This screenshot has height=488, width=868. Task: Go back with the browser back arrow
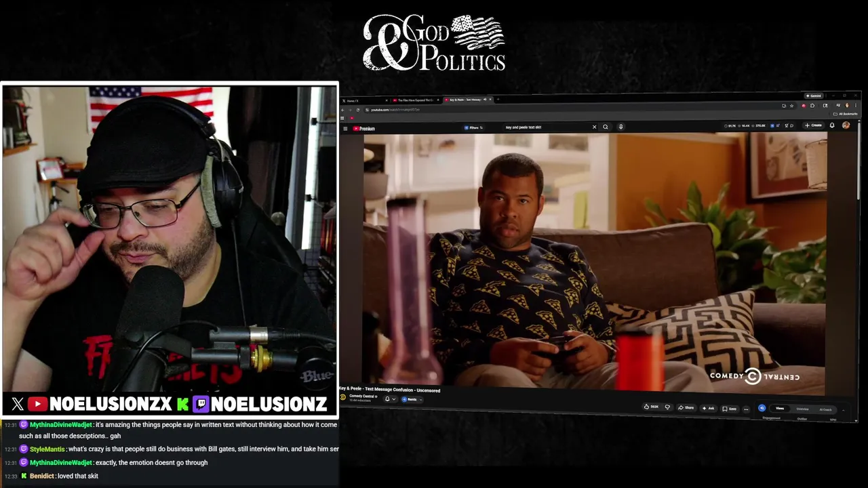click(x=342, y=110)
